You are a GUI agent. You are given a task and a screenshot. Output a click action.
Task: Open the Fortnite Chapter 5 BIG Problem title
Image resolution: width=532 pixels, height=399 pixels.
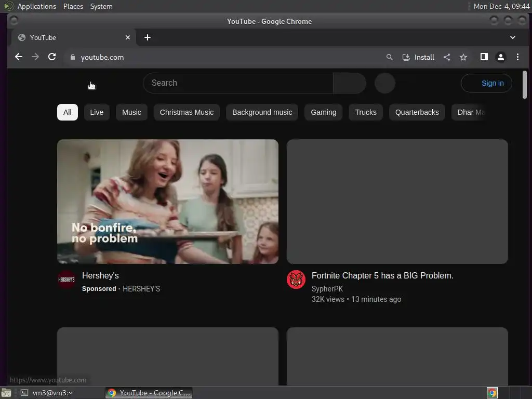382,275
